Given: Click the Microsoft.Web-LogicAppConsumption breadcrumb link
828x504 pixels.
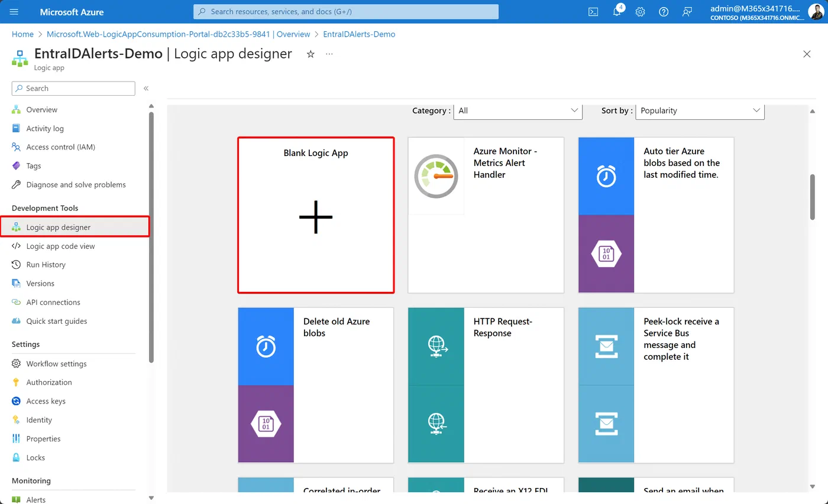Looking at the screenshot, I should tap(179, 34).
